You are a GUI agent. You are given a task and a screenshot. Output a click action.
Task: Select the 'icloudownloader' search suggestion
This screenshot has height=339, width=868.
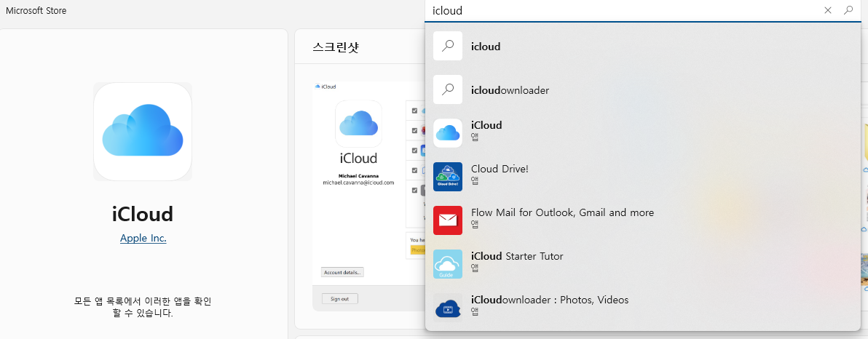click(643, 90)
